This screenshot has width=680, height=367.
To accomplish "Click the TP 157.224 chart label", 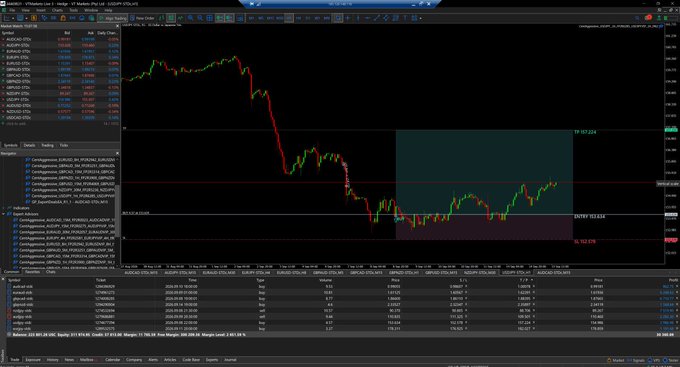I will pyautogui.click(x=585, y=132).
